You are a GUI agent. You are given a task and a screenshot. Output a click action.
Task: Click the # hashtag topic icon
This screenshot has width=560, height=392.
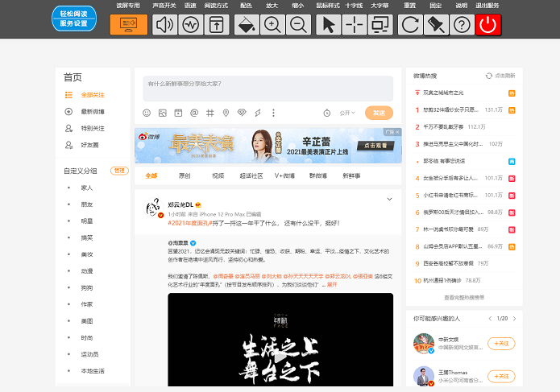point(210,113)
